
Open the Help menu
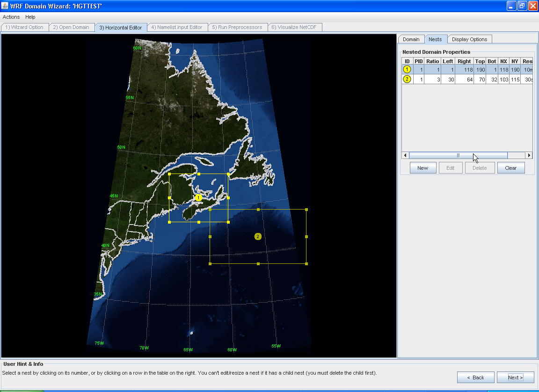pos(30,17)
